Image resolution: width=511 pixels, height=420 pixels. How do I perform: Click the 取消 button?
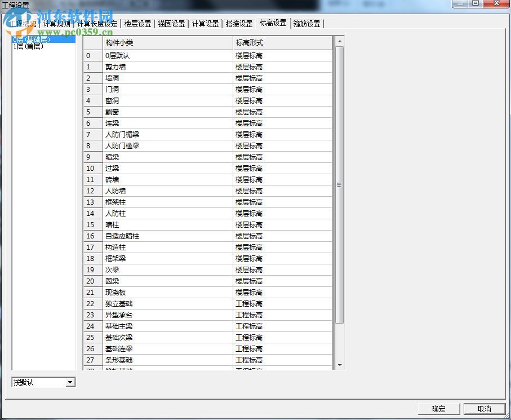(485, 409)
